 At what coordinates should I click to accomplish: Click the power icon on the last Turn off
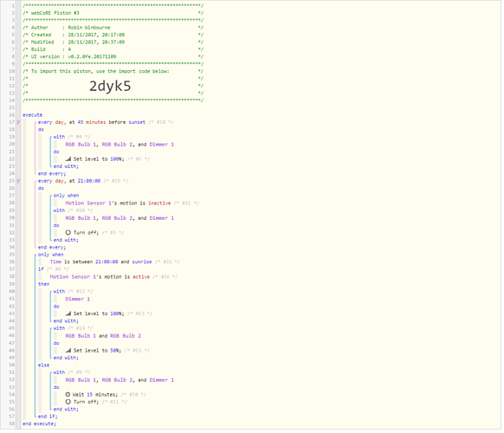(68, 402)
